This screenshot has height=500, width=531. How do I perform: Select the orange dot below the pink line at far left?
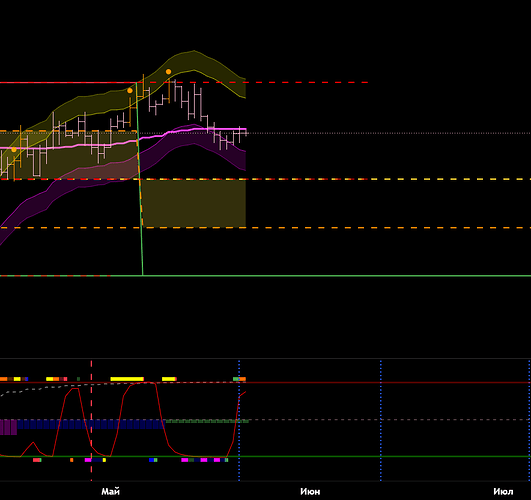14,149
